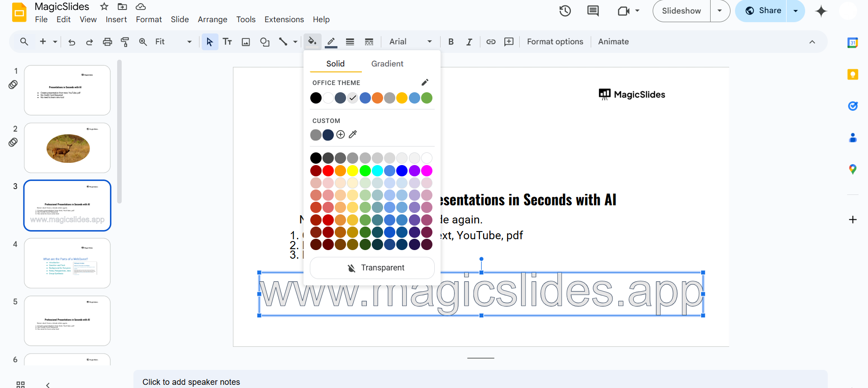Click the eyedropper custom color picker icon
Screen dimensions: 868x388
[x=353, y=134]
